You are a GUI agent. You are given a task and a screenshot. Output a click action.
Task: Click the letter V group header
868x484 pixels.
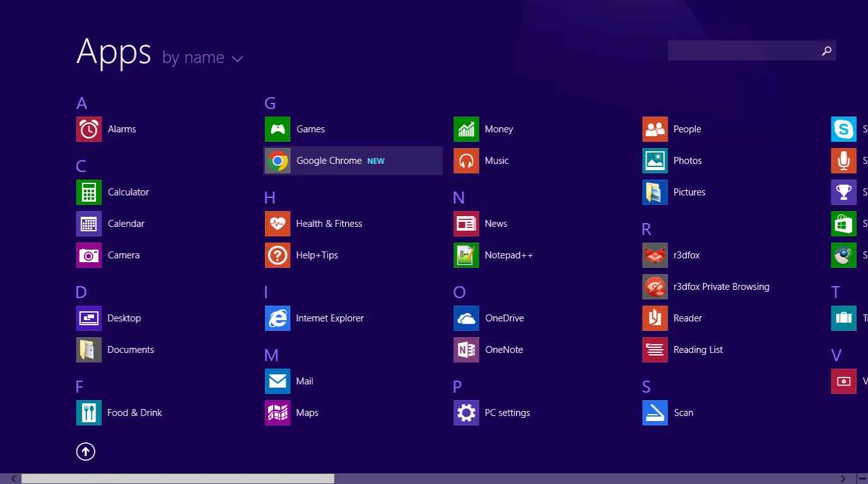pos(836,355)
